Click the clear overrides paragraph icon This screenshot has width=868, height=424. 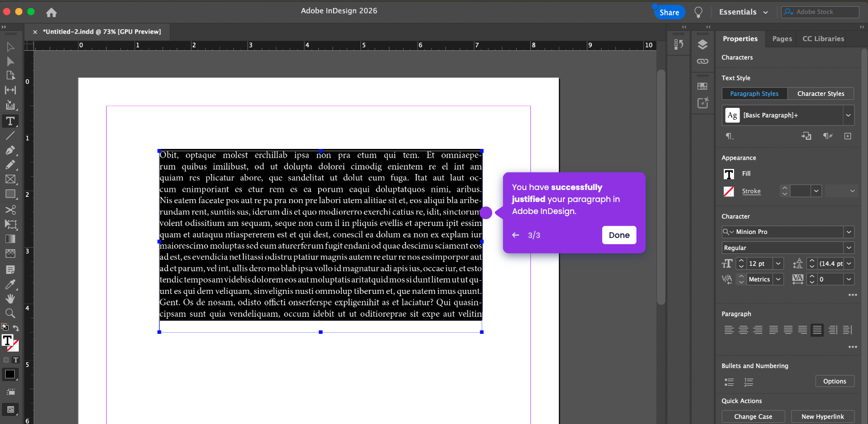[x=827, y=136]
